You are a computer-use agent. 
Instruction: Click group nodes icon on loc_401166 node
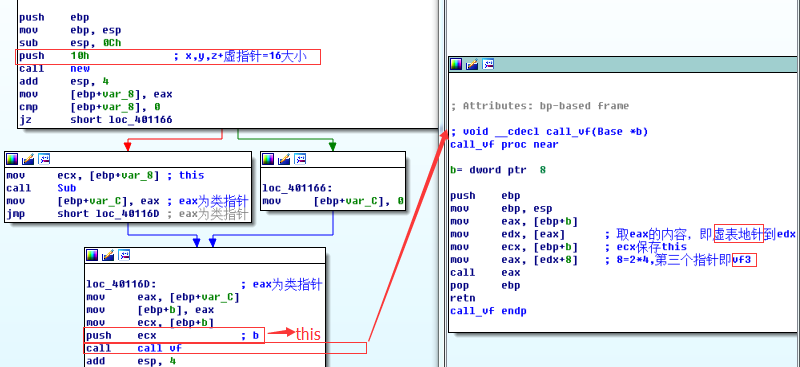pyautogui.click(x=299, y=159)
